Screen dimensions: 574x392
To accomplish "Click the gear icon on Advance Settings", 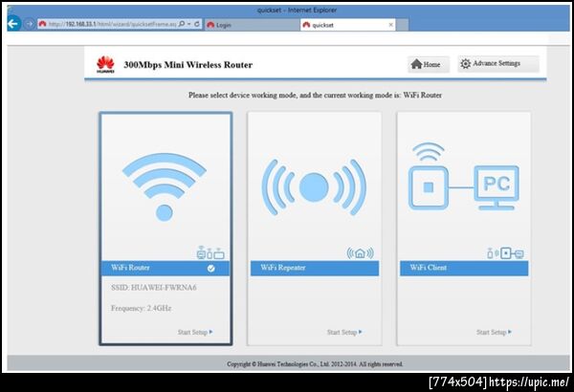I will [465, 64].
